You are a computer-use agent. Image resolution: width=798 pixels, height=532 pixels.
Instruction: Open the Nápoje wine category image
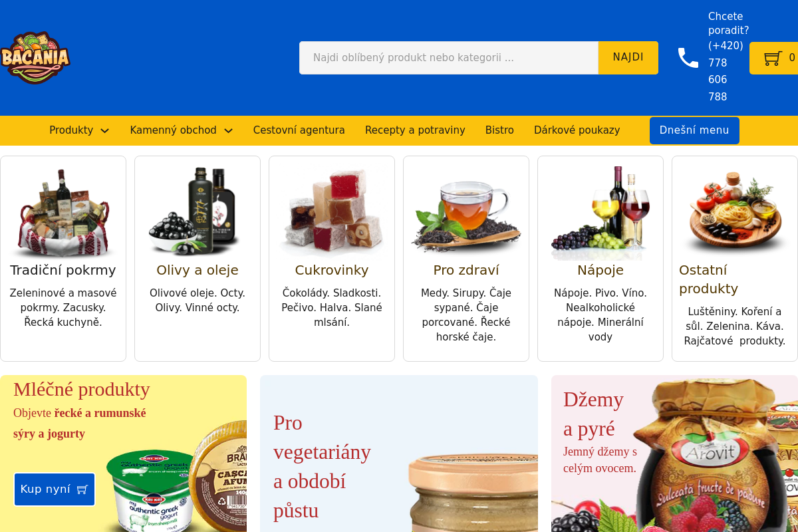click(x=600, y=213)
